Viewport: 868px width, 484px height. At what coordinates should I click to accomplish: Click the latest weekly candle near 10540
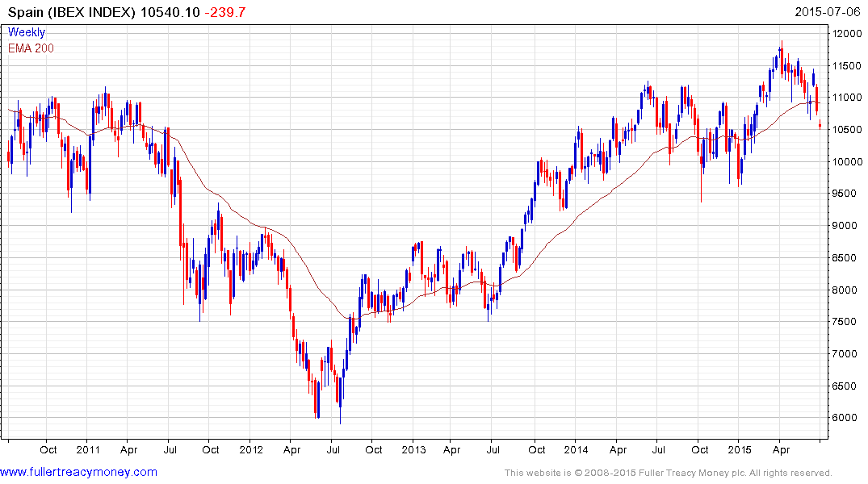[x=820, y=126]
